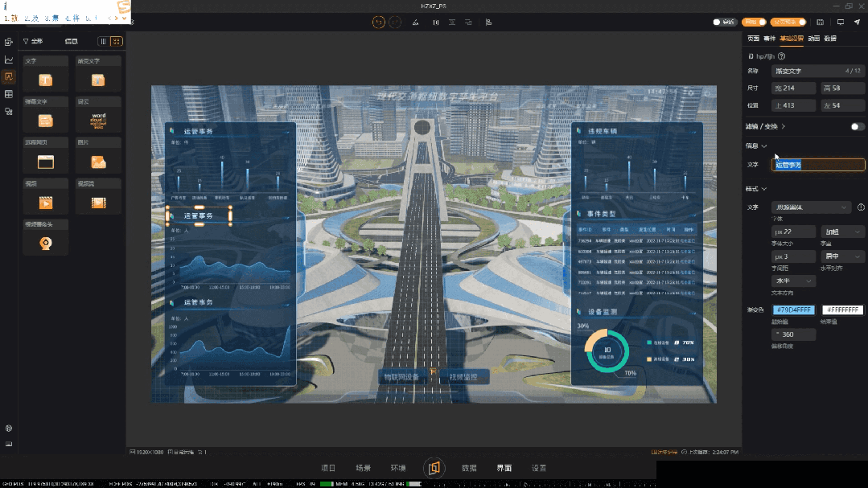Click the paper-plane publish icon
The image size is (868, 488).
(857, 23)
